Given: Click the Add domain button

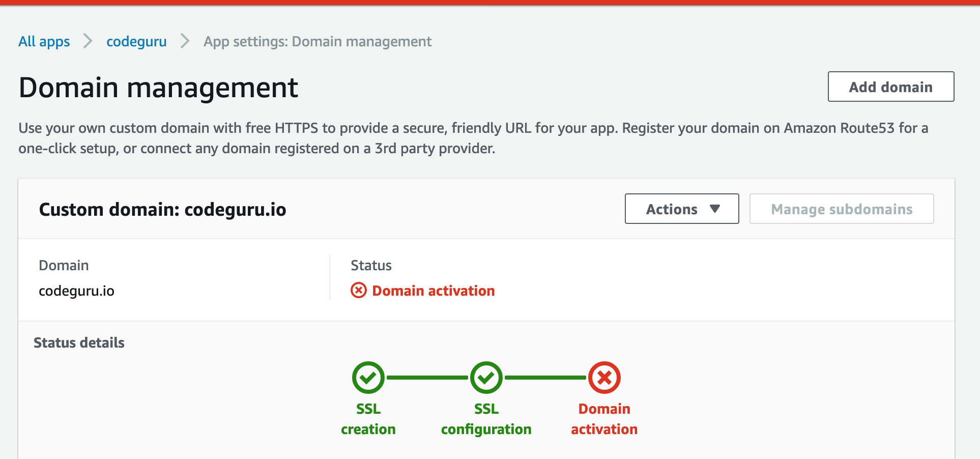Looking at the screenshot, I should [890, 87].
